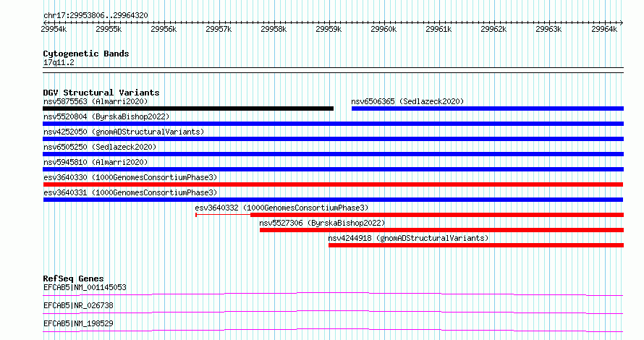This screenshot has width=644, height=340.
Task: Click the black nsv5875563 variant bar
Action: pyautogui.click(x=188, y=109)
